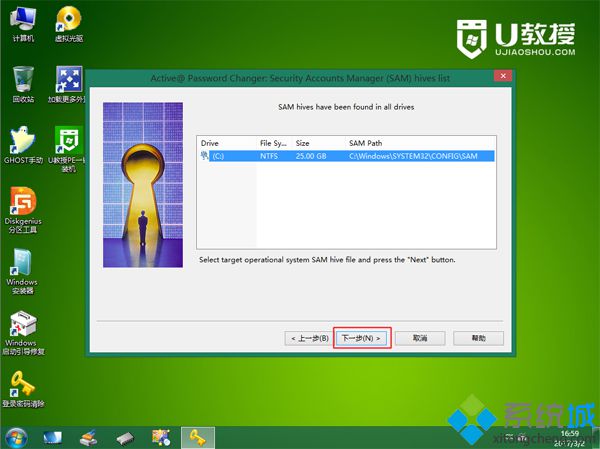Close the Password Changer dialog

tap(503, 76)
